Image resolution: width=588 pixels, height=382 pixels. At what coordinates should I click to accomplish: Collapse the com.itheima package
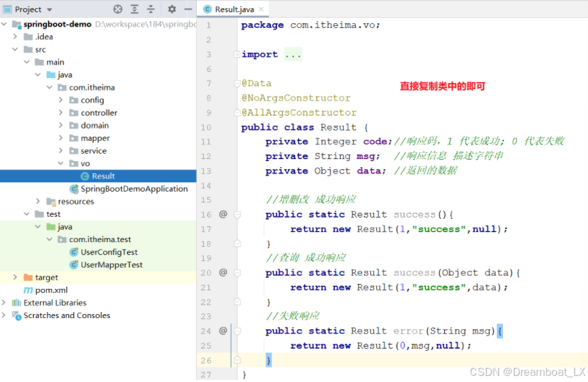(x=50, y=88)
